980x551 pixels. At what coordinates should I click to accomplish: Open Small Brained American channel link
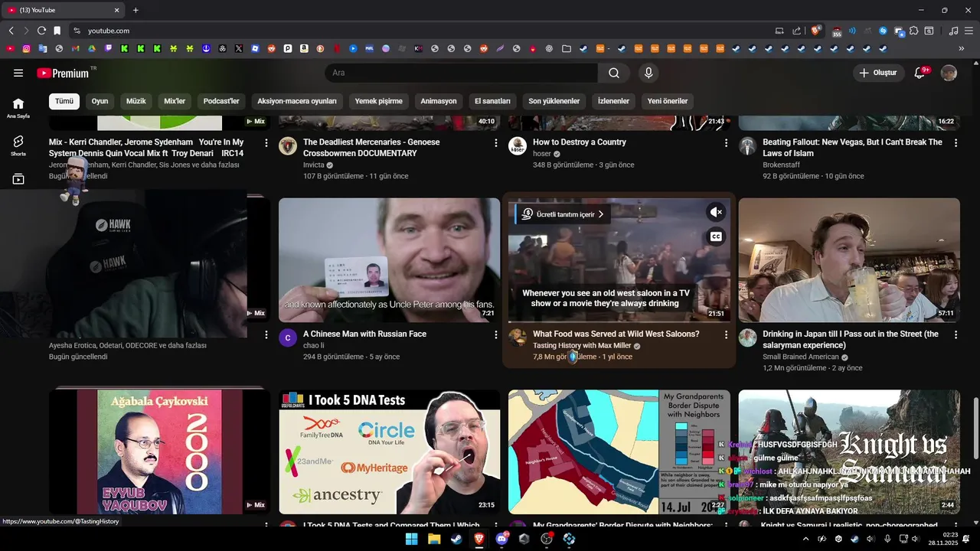[801, 357]
